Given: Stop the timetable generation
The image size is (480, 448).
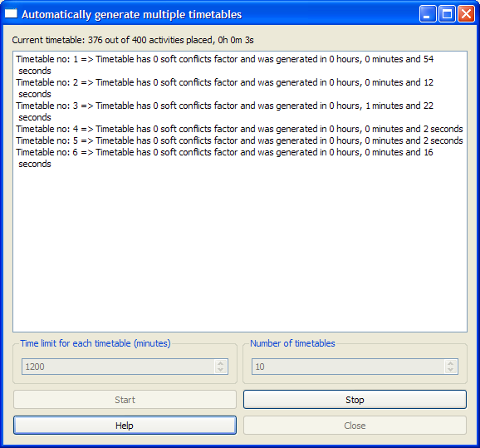Looking at the screenshot, I should pyautogui.click(x=355, y=400).
